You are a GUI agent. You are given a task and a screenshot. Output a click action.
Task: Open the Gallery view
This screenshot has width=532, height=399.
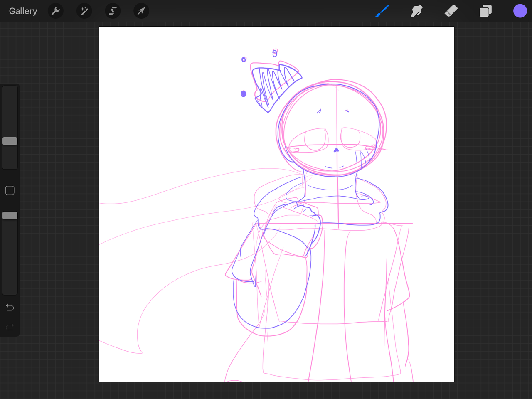[x=23, y=11]
